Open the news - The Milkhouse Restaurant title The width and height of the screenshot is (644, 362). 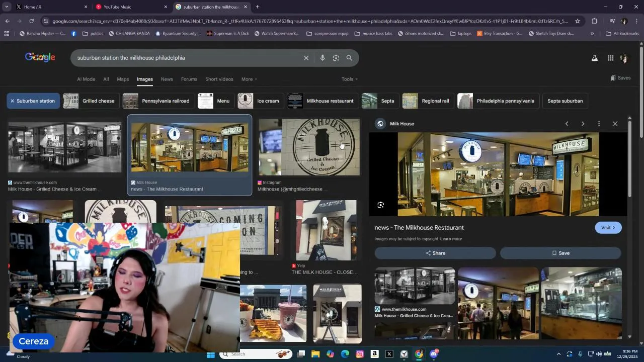pos(419,228)
